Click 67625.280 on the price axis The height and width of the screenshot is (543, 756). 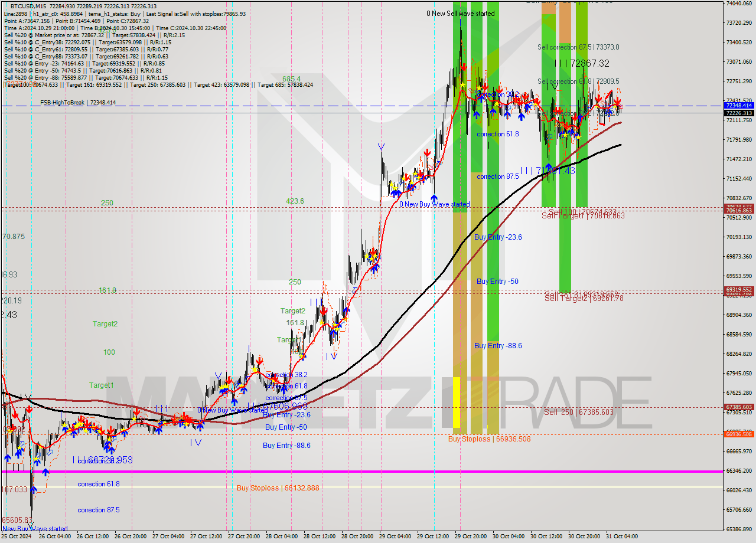click(x=739, y=392)
